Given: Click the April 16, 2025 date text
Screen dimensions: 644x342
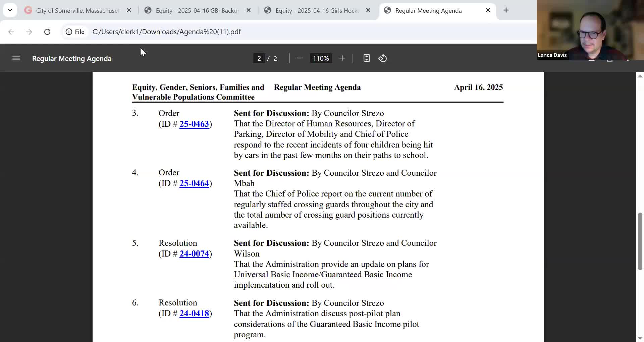Looking at the screenshot, I should click(478, 87).
